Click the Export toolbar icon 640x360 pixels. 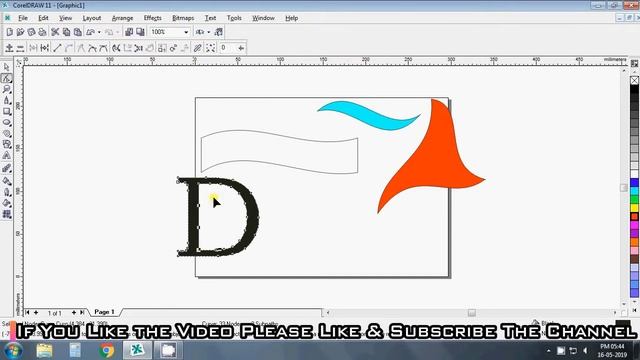click(x=140, y=32)
